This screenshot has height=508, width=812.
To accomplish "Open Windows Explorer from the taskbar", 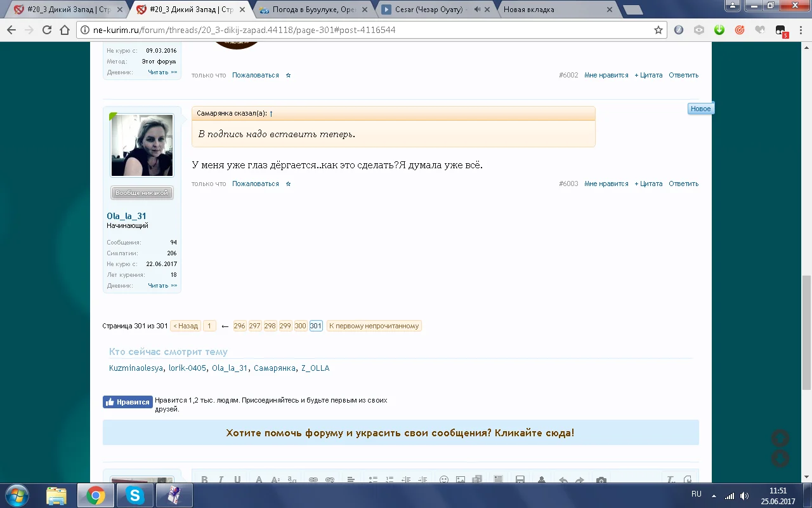I will [x=56, y=495].
